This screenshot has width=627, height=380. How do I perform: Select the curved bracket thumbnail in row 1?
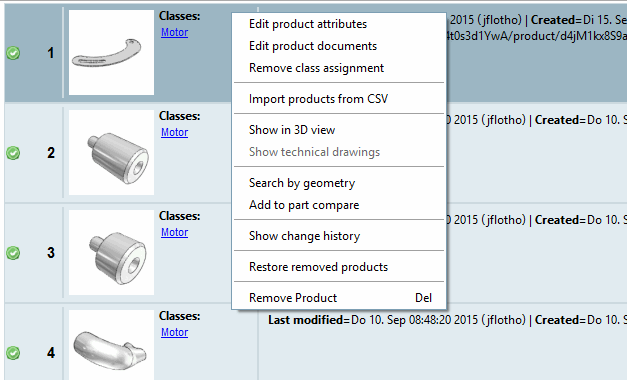coord(111,52)
